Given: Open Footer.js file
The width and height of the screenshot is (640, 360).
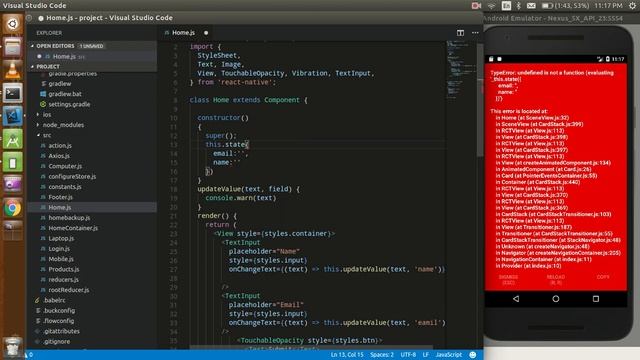Looking at the screenshot, I should [60, 197].
